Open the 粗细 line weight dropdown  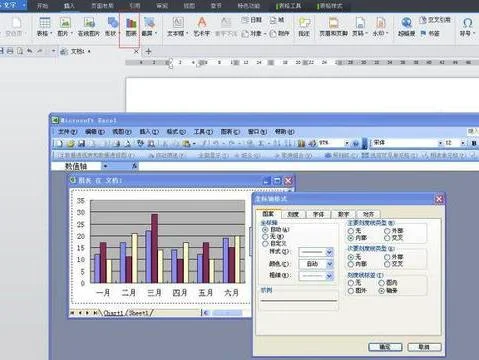click(329, 276)
